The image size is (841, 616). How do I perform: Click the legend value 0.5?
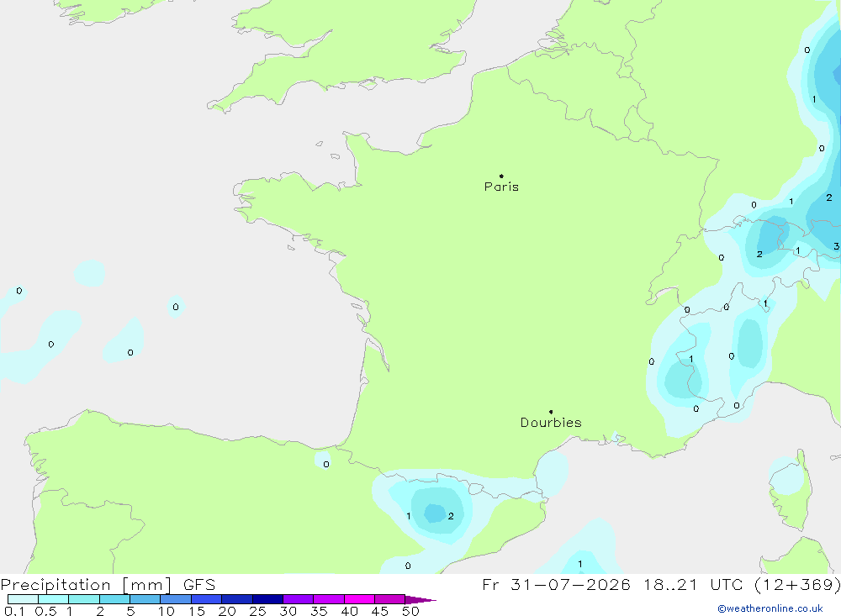(x=45, y=611)
